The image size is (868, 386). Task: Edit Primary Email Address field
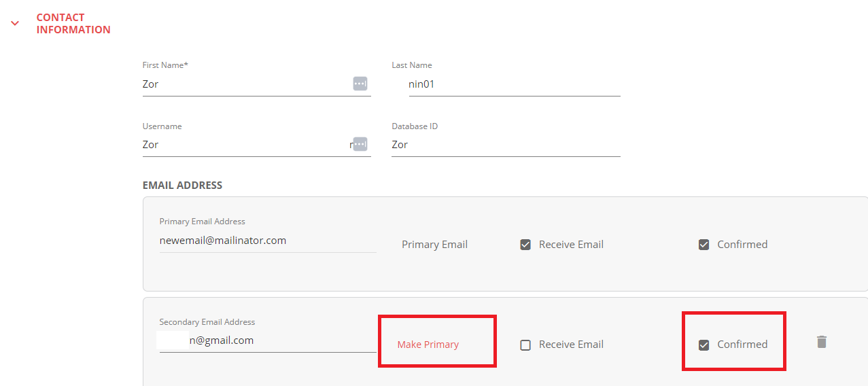tap(268, 241)
